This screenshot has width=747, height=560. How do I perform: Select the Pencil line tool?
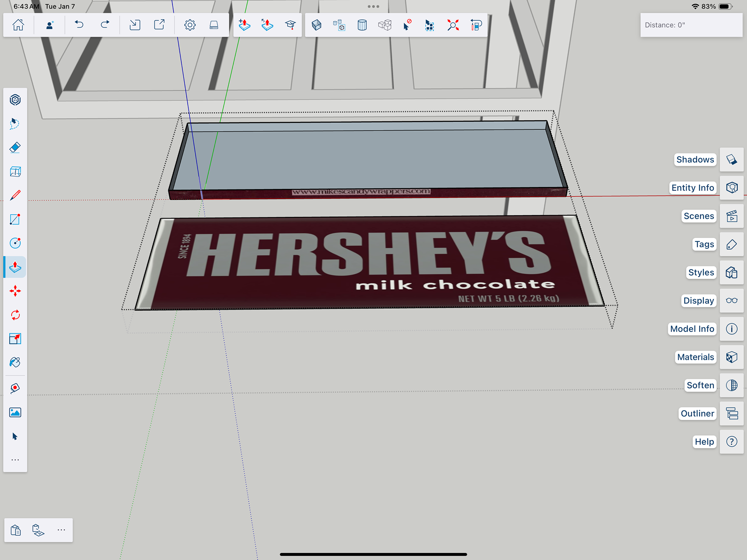point(15,195)
